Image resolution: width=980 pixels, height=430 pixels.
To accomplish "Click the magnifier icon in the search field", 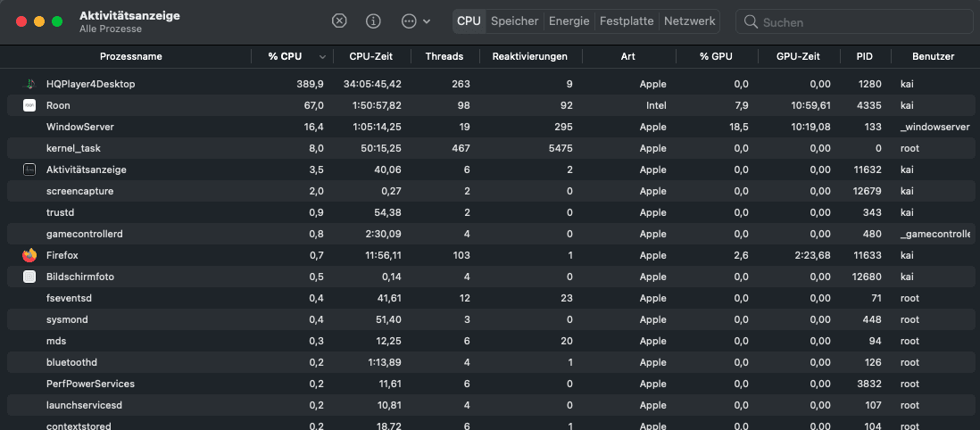I will click(751, 22).
